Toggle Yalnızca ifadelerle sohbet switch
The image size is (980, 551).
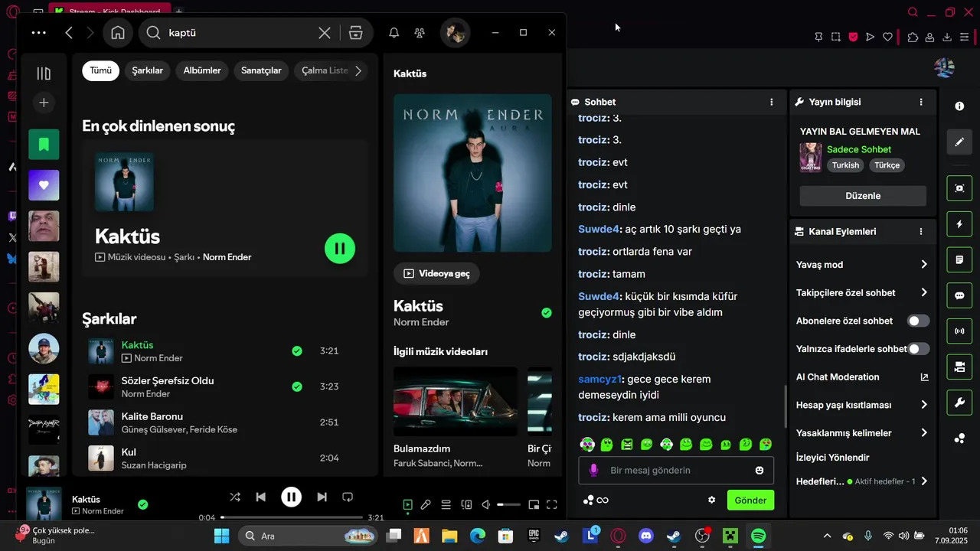[919, 349]
